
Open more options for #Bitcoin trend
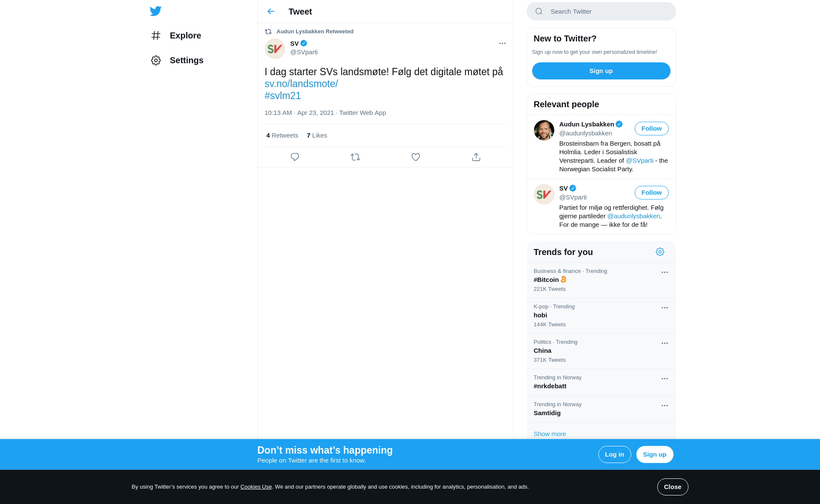click(x=665, y=273)
